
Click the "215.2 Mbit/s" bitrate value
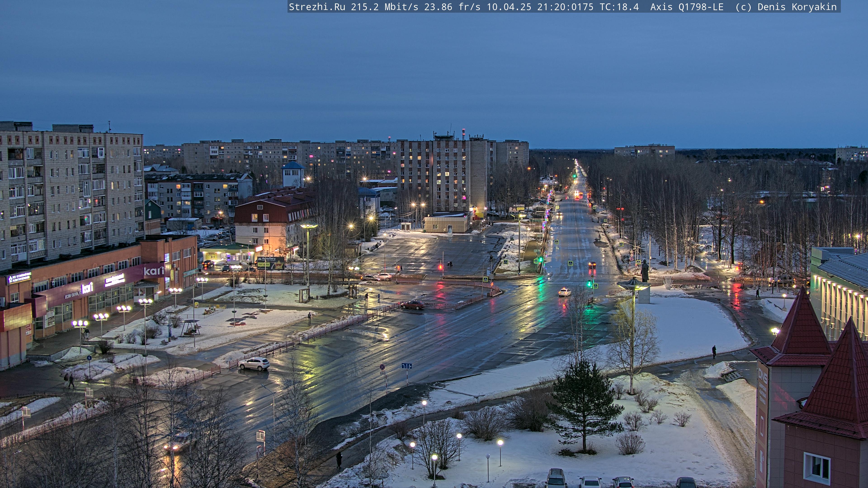tap(384, 7)
